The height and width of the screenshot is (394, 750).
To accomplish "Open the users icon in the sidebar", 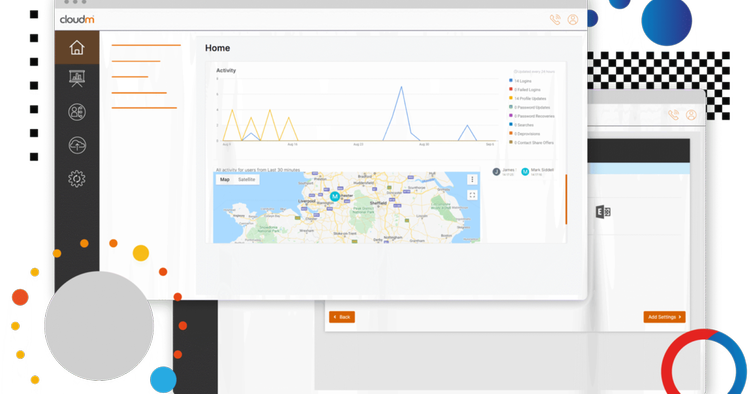I will pos(77,112).
